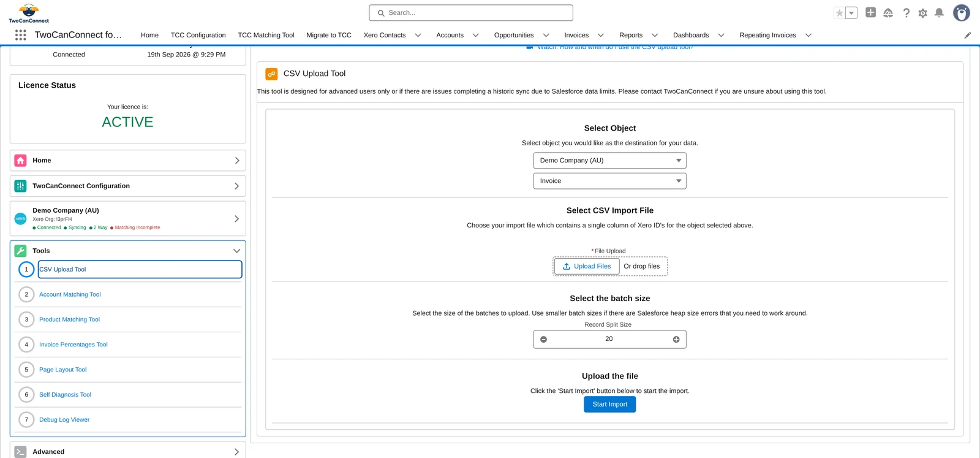Open the Self Diagnosis Tool link

point(65,395)
